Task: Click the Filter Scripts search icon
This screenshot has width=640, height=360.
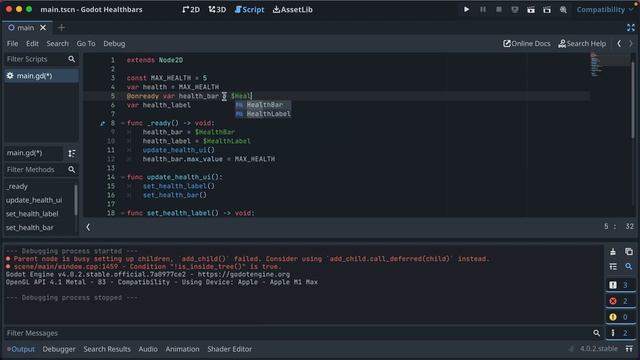Action: (72, 59)
